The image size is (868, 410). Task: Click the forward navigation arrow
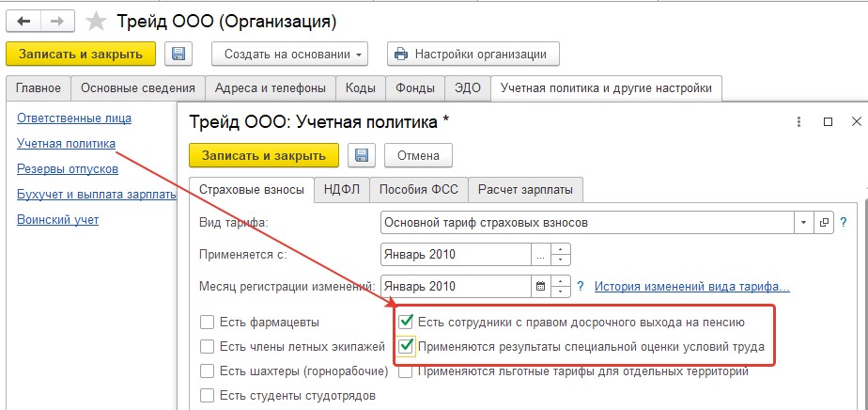[x=57, y=22]
